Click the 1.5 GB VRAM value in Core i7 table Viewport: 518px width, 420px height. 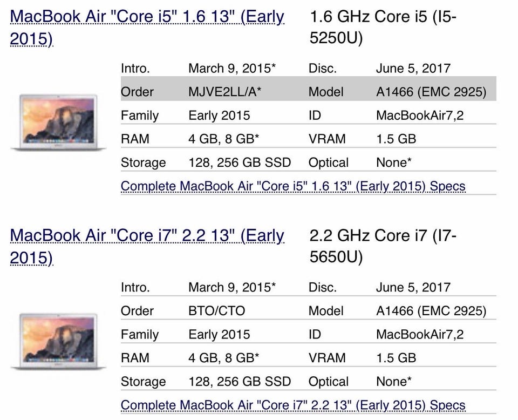click(x=396, y=358)
